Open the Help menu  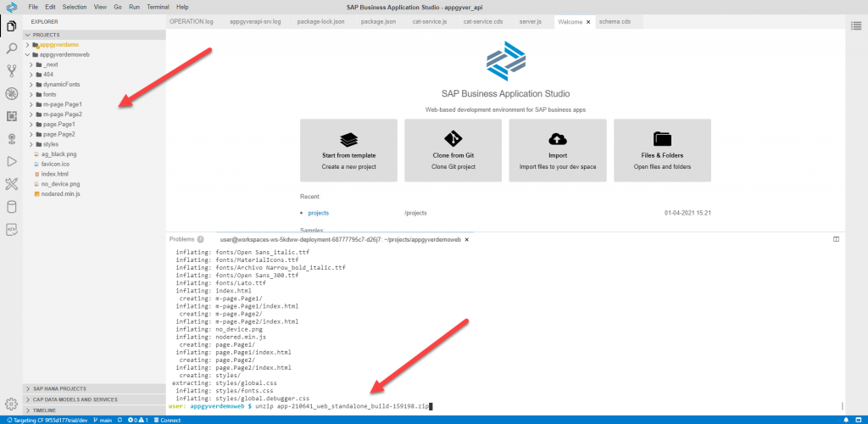point(182,7)
